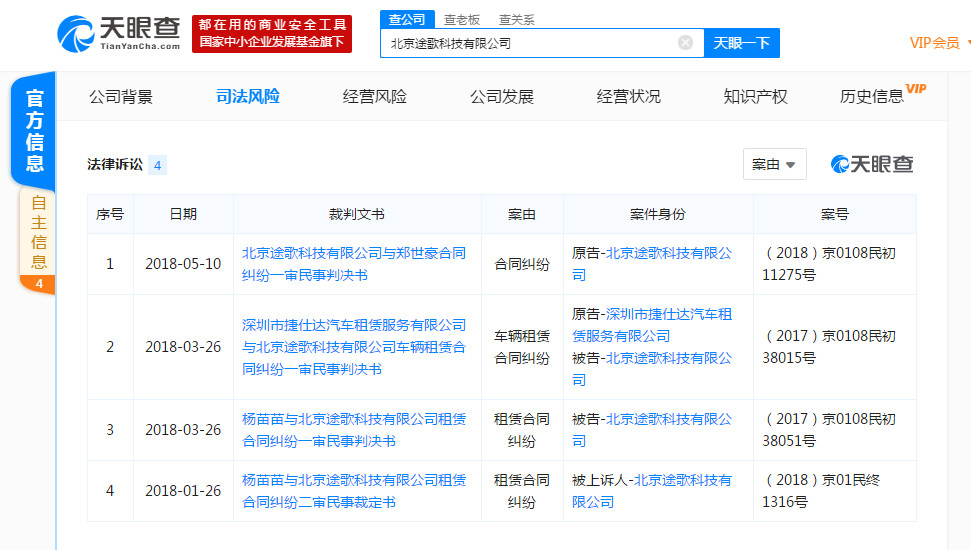Click the lawsuit count badge 4
Screen dimensions: 971x550
pyautogui.click(x=157, y=165)
